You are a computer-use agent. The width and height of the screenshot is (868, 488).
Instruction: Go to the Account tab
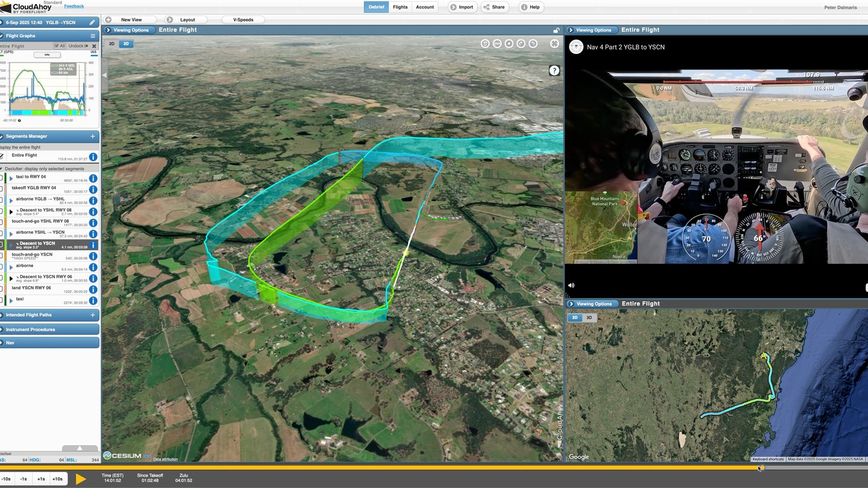[x=425, y=7]
